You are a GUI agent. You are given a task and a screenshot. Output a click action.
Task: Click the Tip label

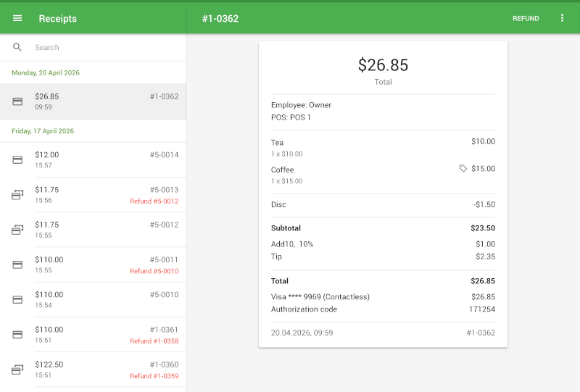pyautogui.click(x=276, y=257)
